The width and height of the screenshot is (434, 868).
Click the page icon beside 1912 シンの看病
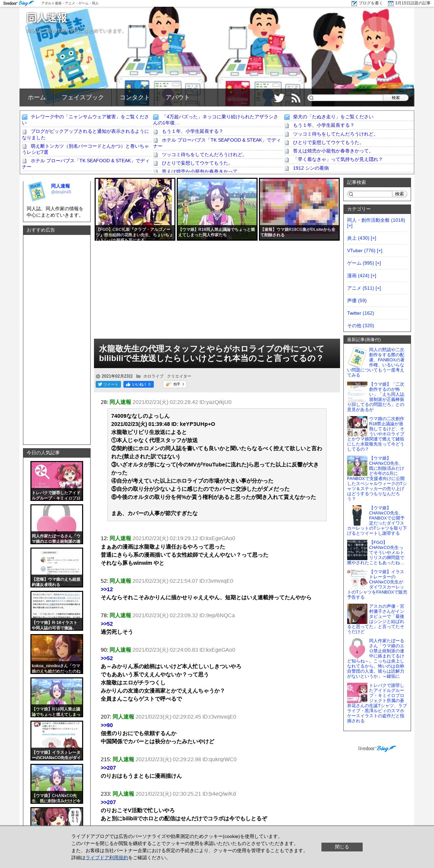click(x=287, y=168)
